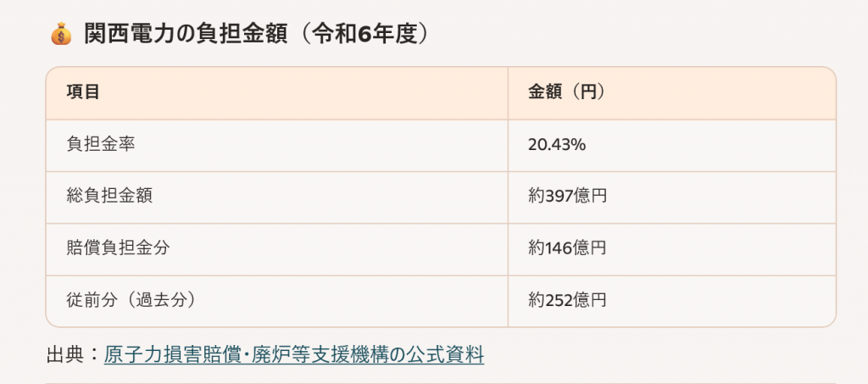The height and width of the screenshot is (384, 868).
Task: Click the 原子力損害賠償 part of the link
Action: [176, 354]
